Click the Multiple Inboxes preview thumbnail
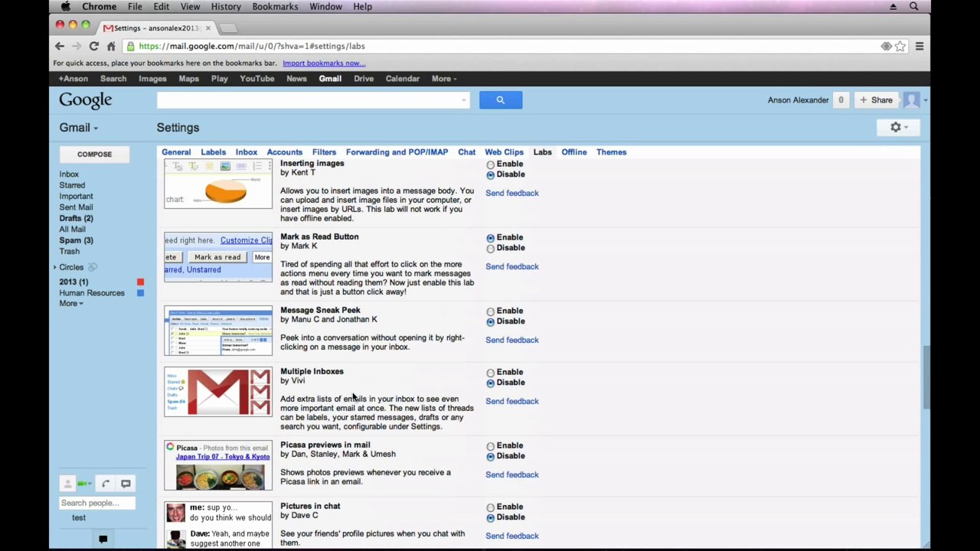Viewport: 980px width, 551px height. pos(218,392)
